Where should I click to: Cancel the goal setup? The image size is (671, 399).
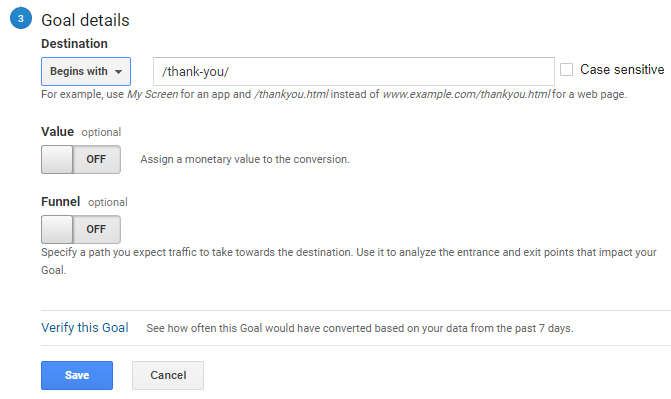click(x=168, y=375)
